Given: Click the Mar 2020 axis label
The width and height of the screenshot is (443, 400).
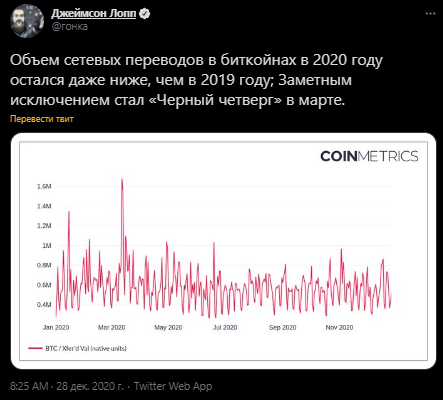Looking at the screenshot, I should [x=111, y=327].
